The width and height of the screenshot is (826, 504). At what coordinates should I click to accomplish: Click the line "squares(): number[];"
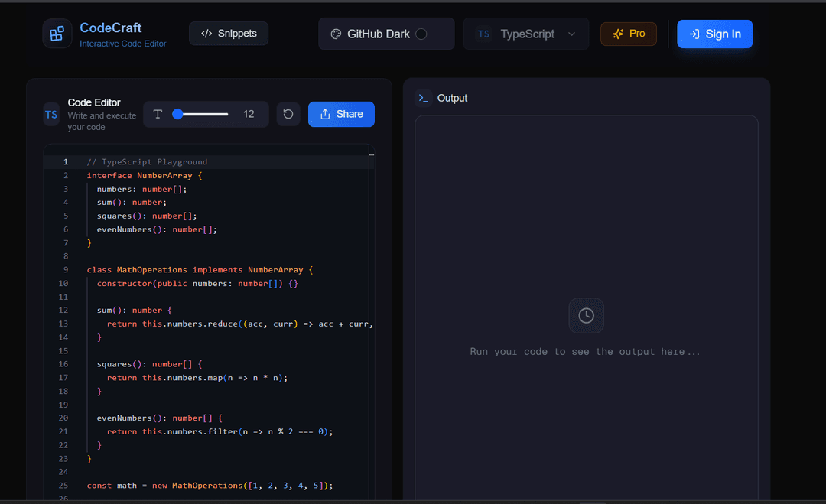click(x=147, y=216)
